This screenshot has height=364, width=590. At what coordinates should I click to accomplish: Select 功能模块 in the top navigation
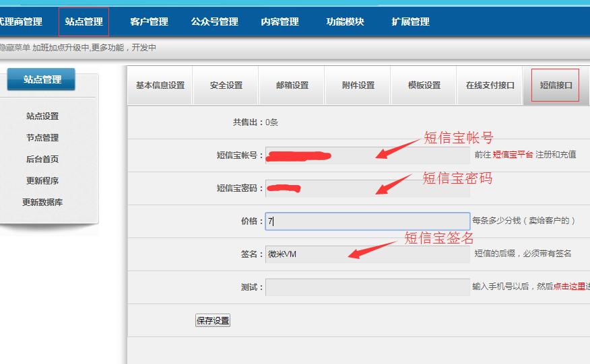pyautogui.click(x=345, y=22)
